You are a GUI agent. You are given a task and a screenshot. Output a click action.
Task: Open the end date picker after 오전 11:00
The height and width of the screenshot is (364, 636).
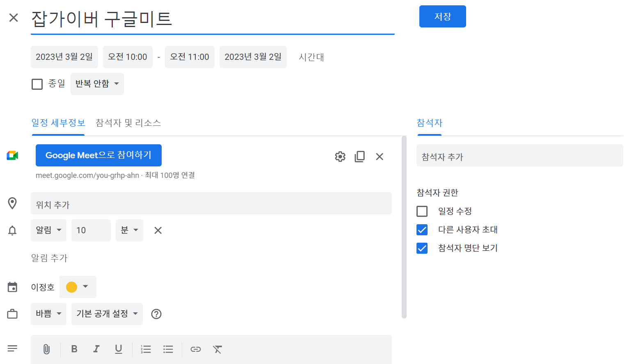tap(253, 57)
